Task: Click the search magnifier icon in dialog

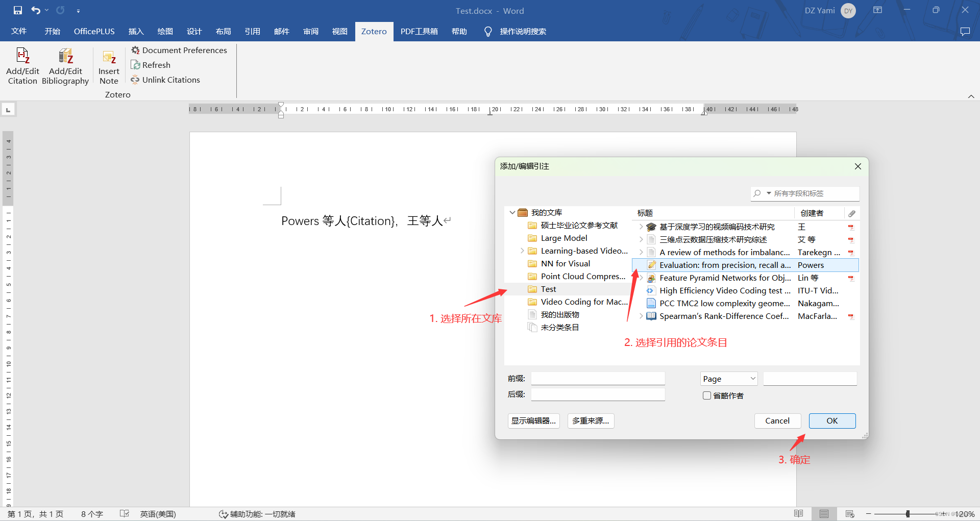Action: pos(757,193)
